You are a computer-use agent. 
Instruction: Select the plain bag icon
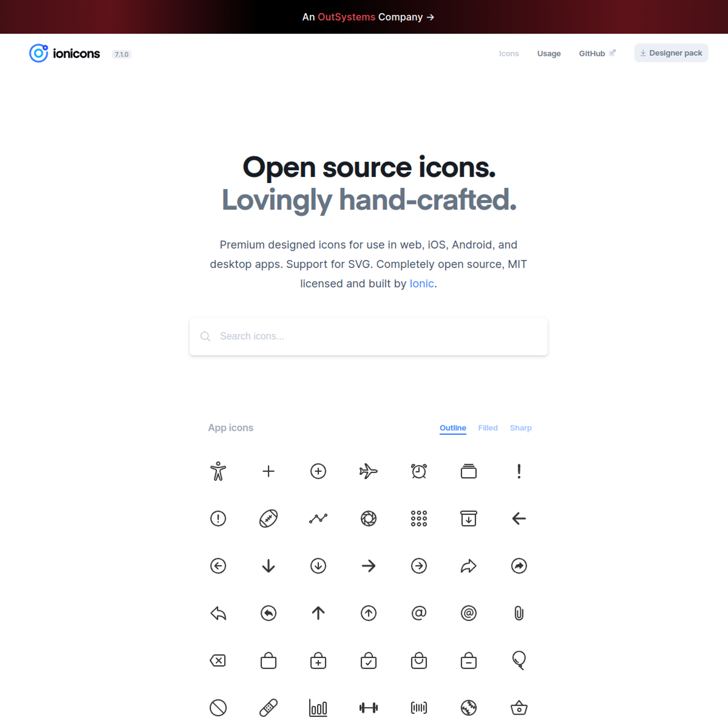click(x=268, y=660)
